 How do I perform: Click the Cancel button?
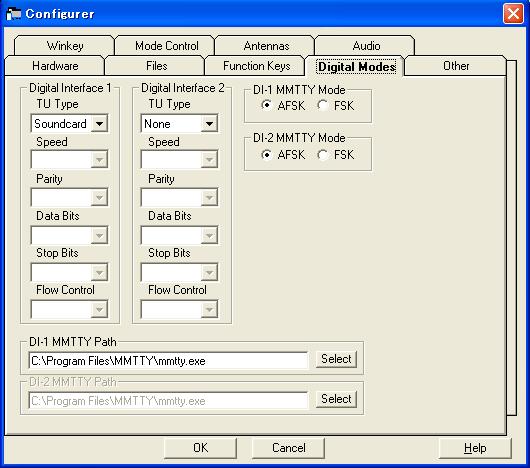click(x=288, y=448)
